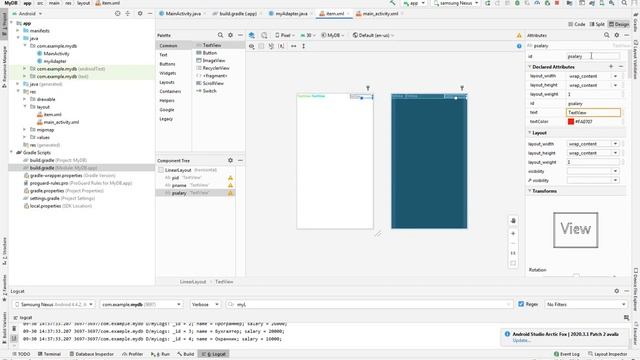The image size is (640, 360).
Task: Open the Event Log button
Action: 567,354
